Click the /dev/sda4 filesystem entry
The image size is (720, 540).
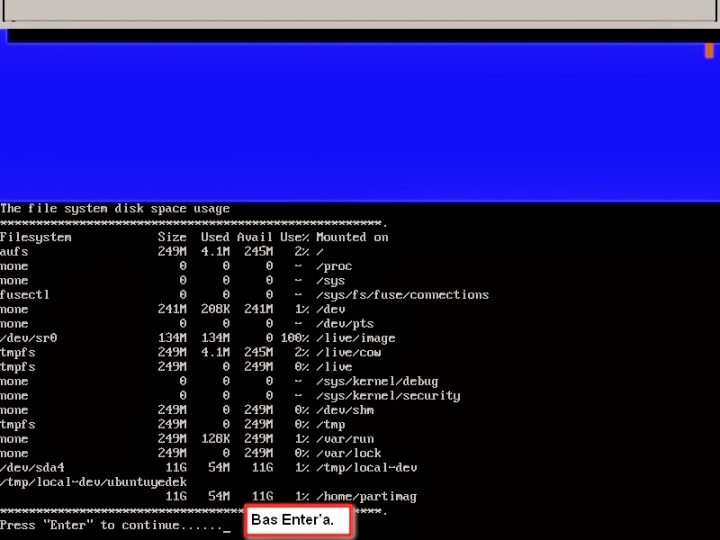point(32,467)
